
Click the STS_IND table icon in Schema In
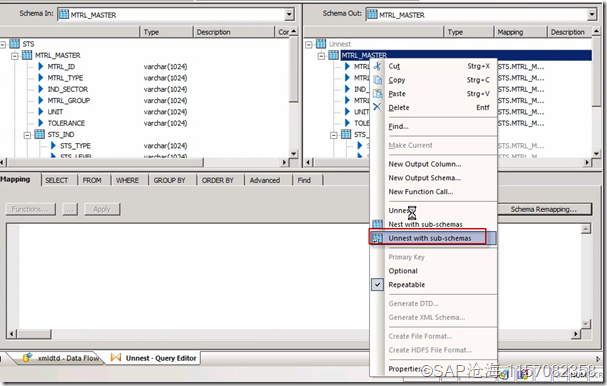coord(39,134)
